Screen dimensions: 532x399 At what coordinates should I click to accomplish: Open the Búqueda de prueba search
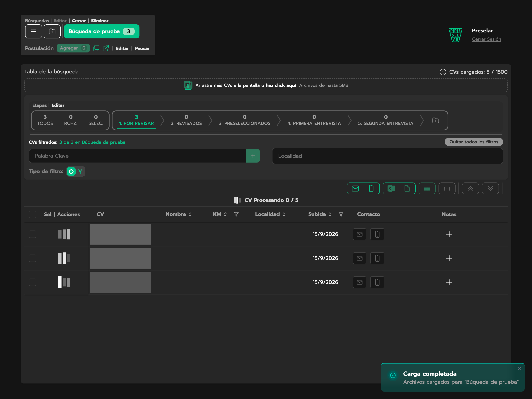click(x=101, y=31)
